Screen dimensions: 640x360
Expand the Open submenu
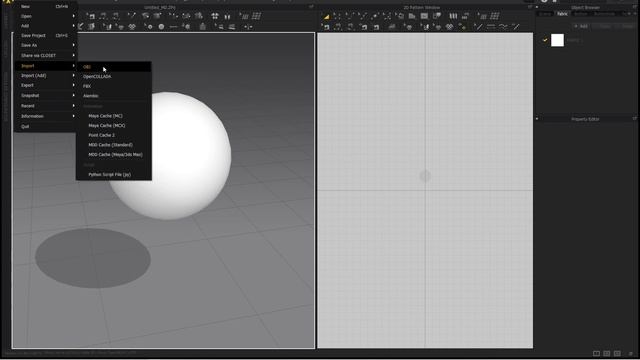pos(45,16)
